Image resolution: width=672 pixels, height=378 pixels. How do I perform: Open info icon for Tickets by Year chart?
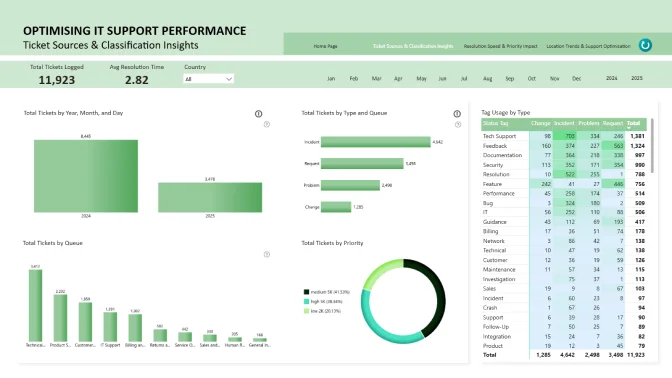coord(258,114)
